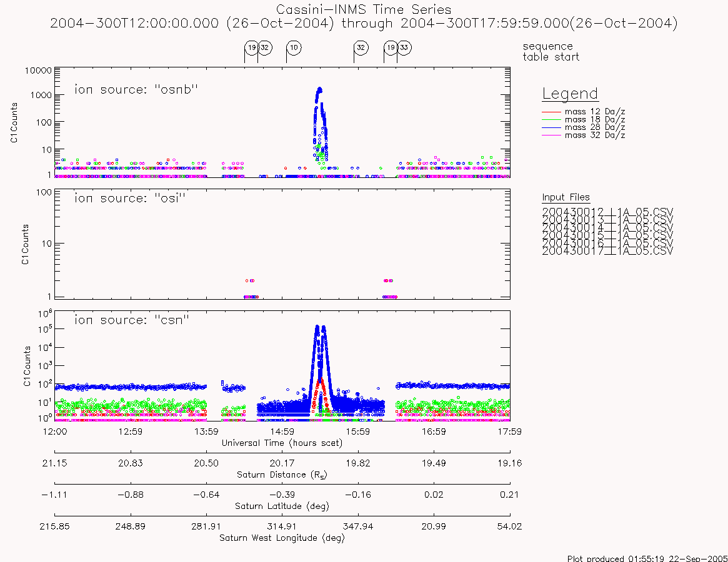The width and height of the screenshot is (728, 562).
Task: Click Saturn distance value 19.49
Action: tap(434, 463)
